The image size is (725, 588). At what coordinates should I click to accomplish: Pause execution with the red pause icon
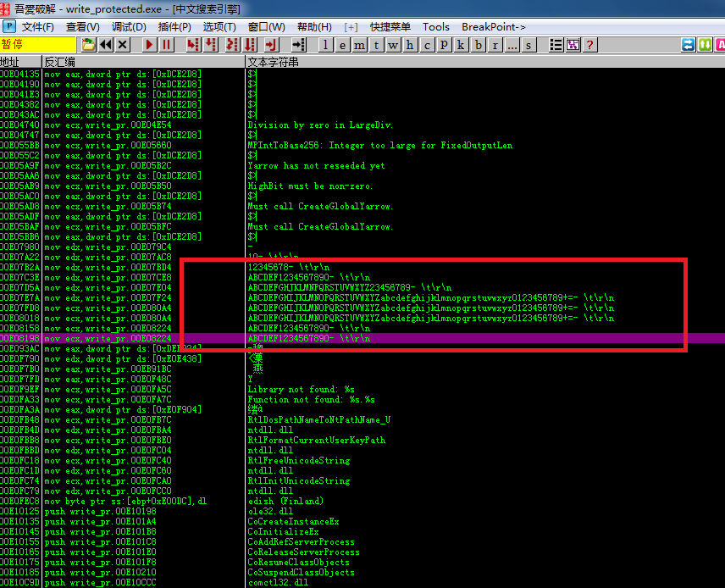pos(166,45)
